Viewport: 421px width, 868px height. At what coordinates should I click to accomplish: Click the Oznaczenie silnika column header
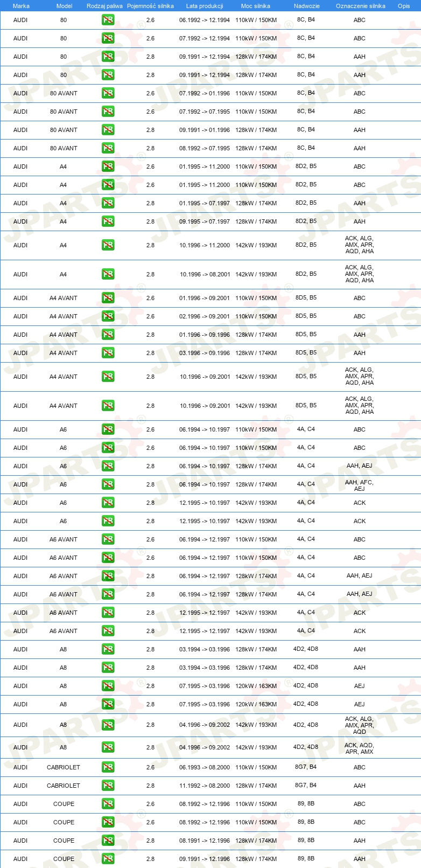tap(361, 6)
